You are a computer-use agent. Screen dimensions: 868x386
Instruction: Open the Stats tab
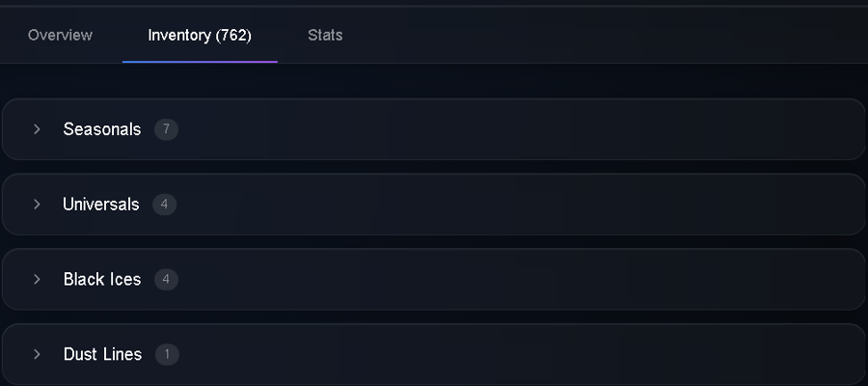click(x=325, y=35)
